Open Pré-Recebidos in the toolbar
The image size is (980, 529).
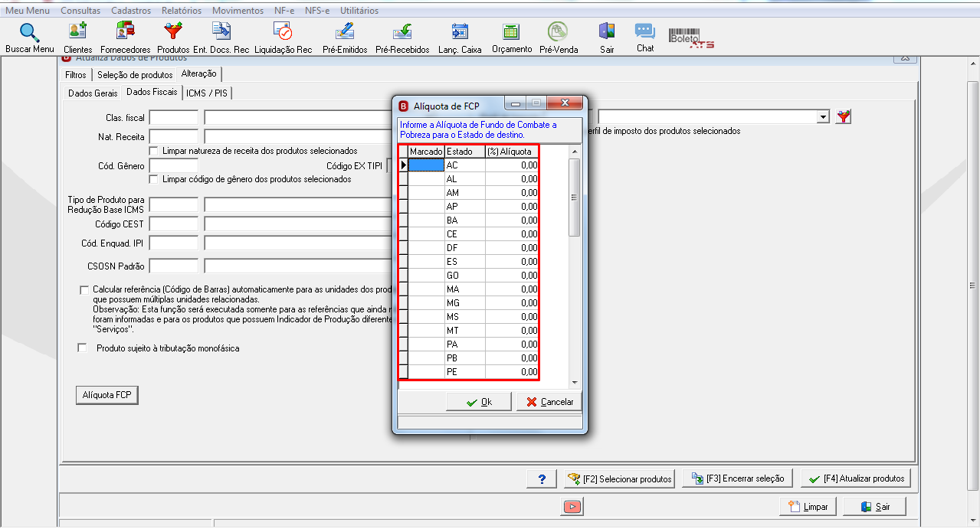pyautogui.click(x=402, y=38)
